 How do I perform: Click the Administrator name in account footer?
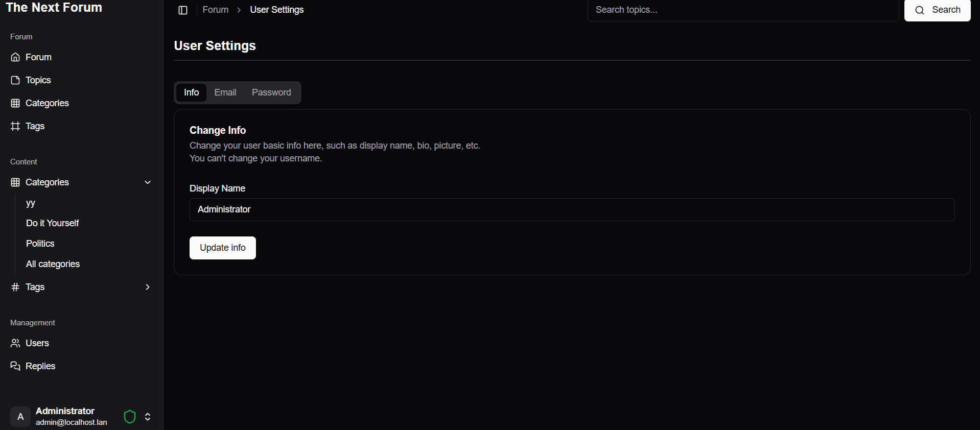(x=65, y=411)
